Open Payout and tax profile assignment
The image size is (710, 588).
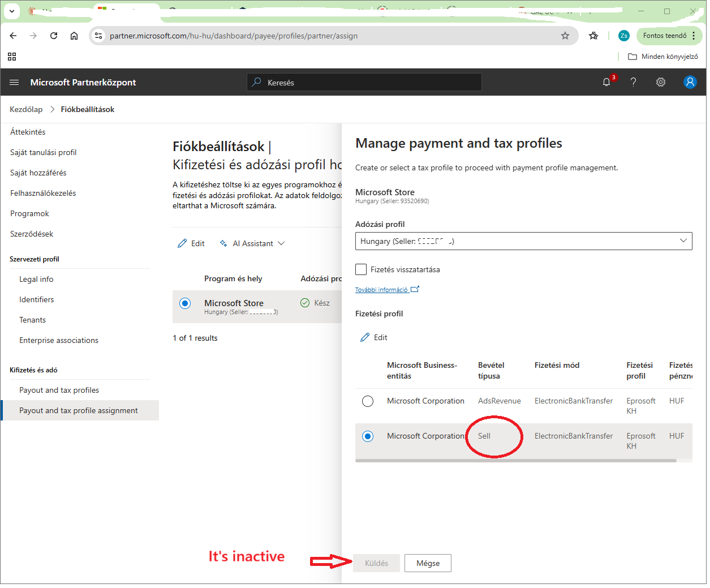click(x=79, y=410)
